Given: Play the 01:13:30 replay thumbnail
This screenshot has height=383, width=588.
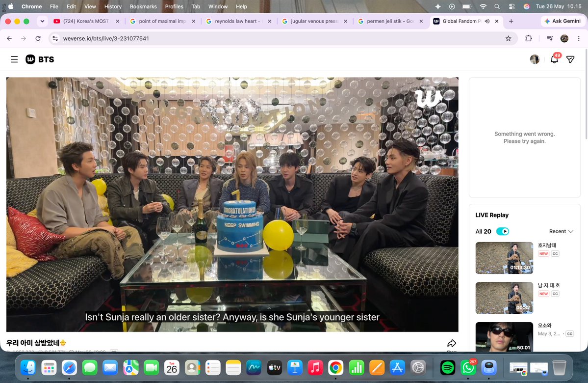Looking at the screenshot, I should click(x=504, y=258).
